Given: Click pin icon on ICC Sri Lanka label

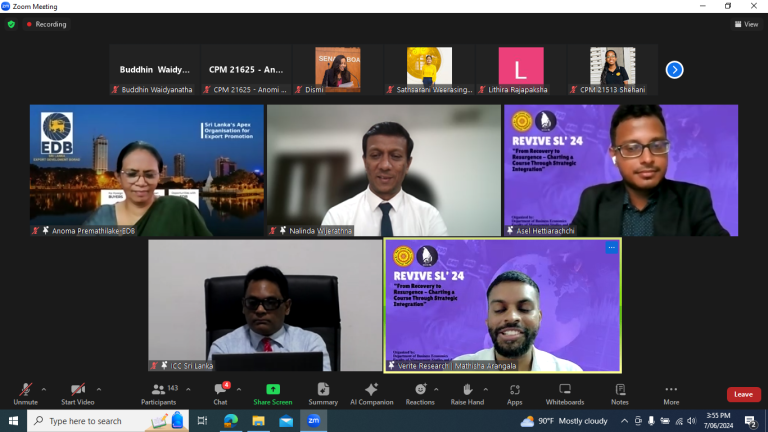Looking at the screenshot, I should click(164, 365).
